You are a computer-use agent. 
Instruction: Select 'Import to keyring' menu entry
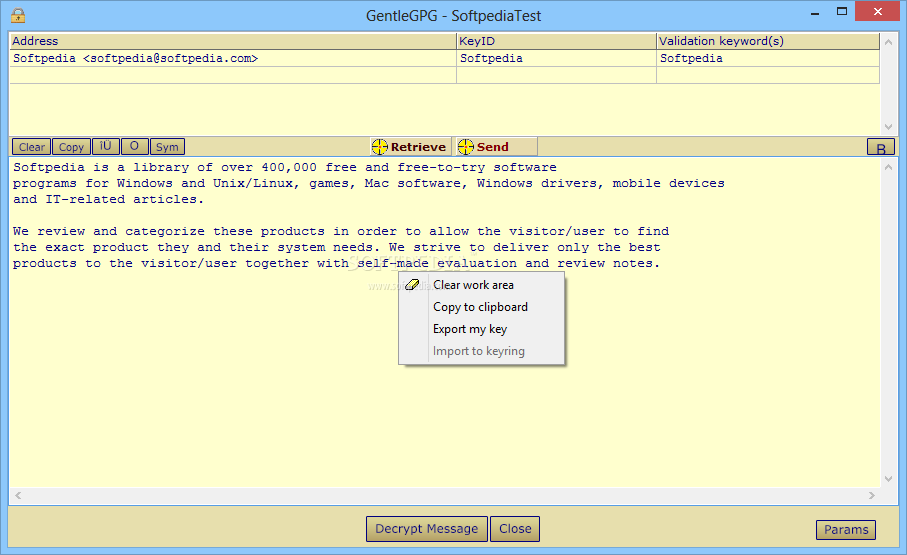[x=481, y=351]
